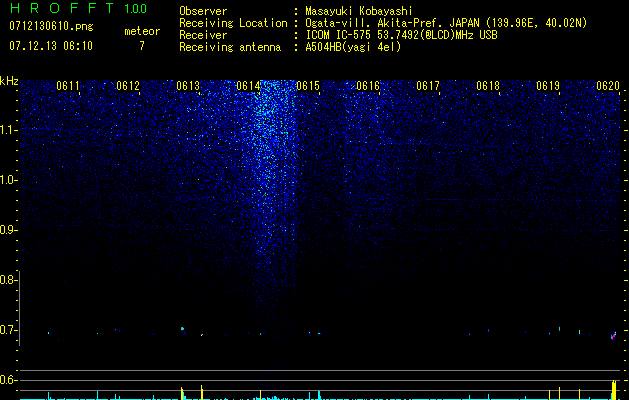
Task: Click the 1.1 kHz axis label
Action: pos(7,130)
